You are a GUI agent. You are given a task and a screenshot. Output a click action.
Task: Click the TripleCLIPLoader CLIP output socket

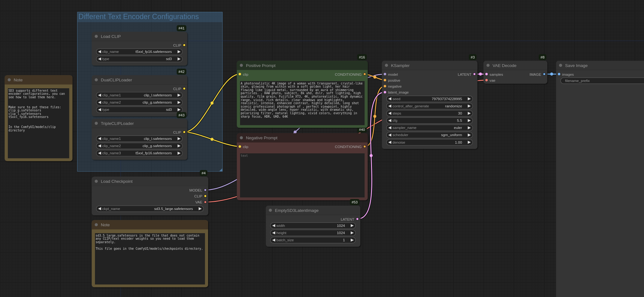click(184, 132)
